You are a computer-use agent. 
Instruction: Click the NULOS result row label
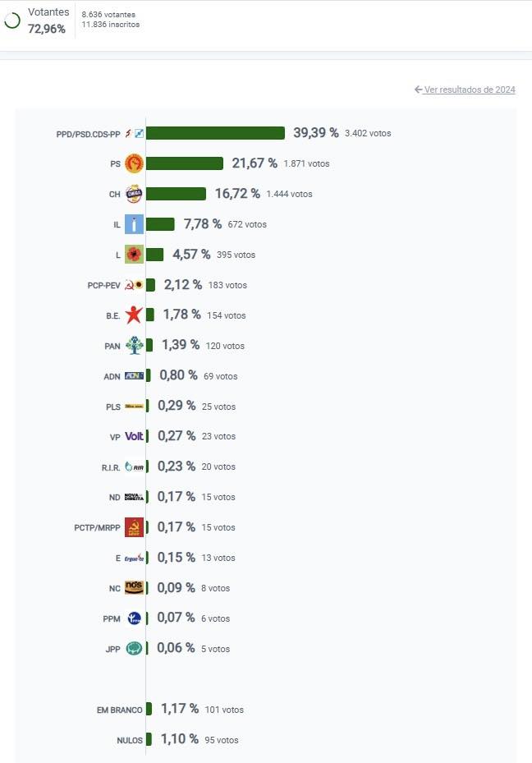click(130, 740)
